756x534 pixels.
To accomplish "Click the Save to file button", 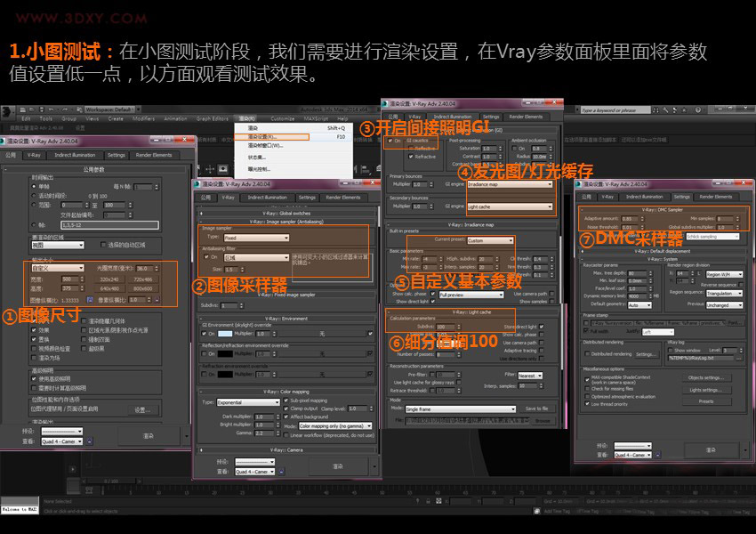I will [536, 409].
